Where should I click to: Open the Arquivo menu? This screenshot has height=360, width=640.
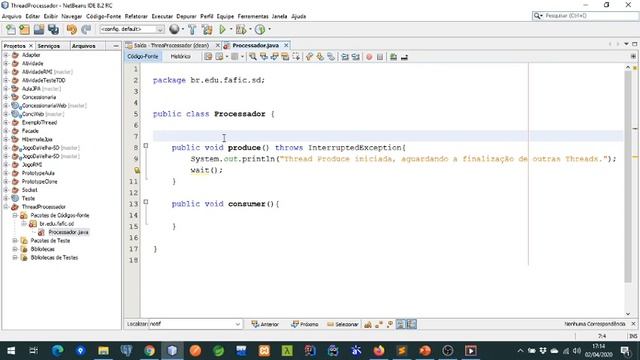click(x=11, y=16)
